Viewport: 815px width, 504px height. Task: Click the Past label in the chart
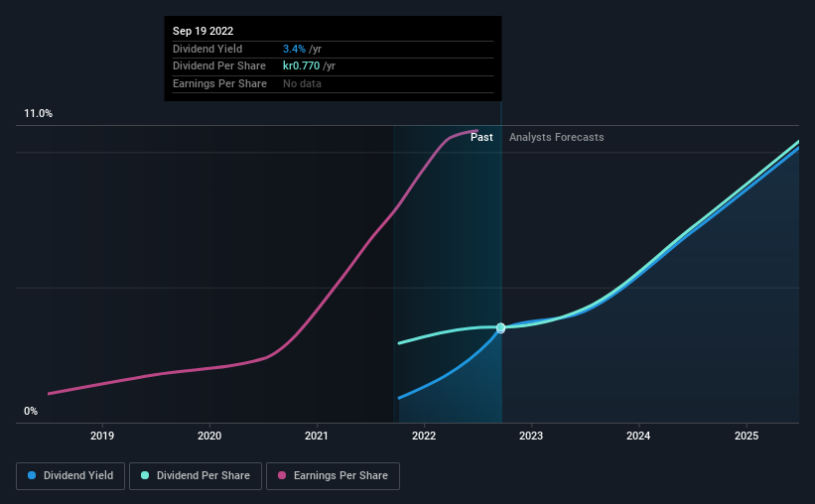[481, 137]
